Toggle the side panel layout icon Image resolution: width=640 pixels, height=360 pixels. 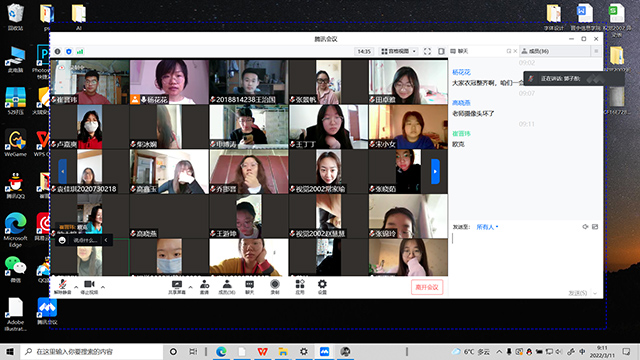(441, 51)
